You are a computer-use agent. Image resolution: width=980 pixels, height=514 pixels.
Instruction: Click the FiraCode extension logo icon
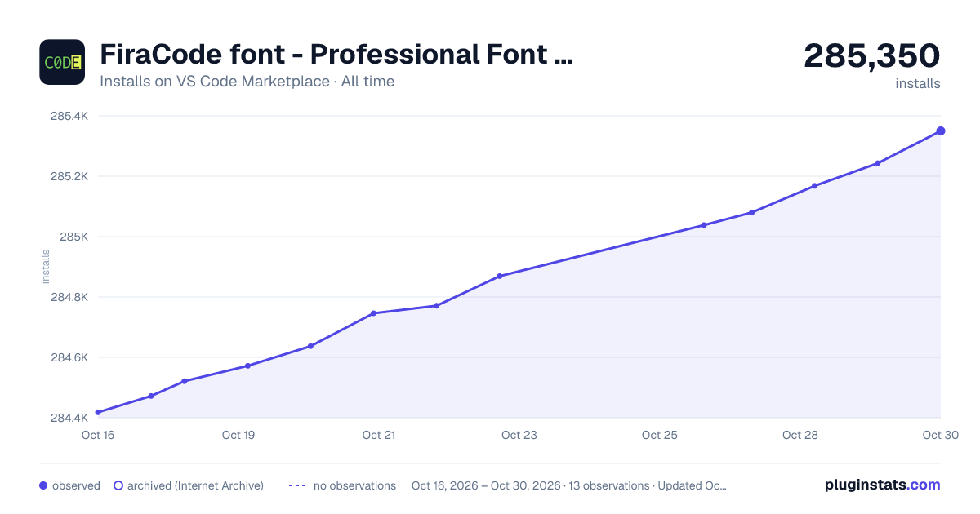coord(62,62)
